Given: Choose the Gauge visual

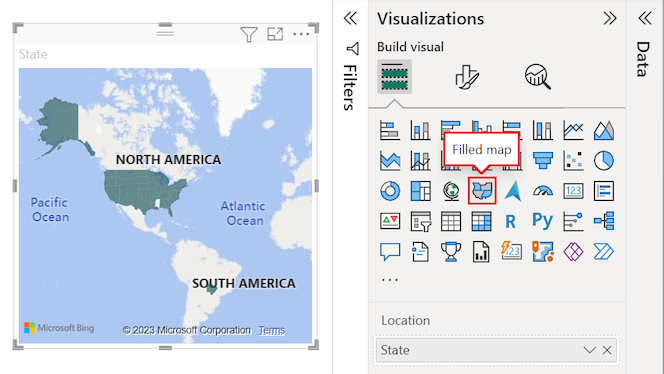Looking at the screenshot, I should tap(542, 191).
